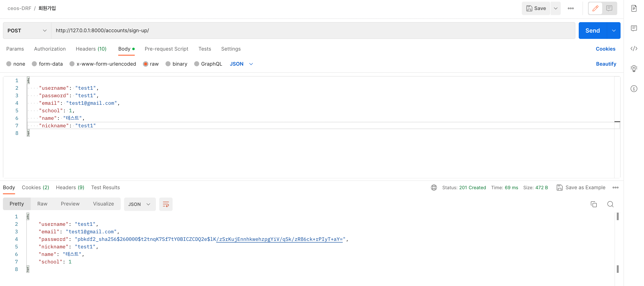
Task: Open Code snippet icon in right sidebar
Action: [634, 49]
